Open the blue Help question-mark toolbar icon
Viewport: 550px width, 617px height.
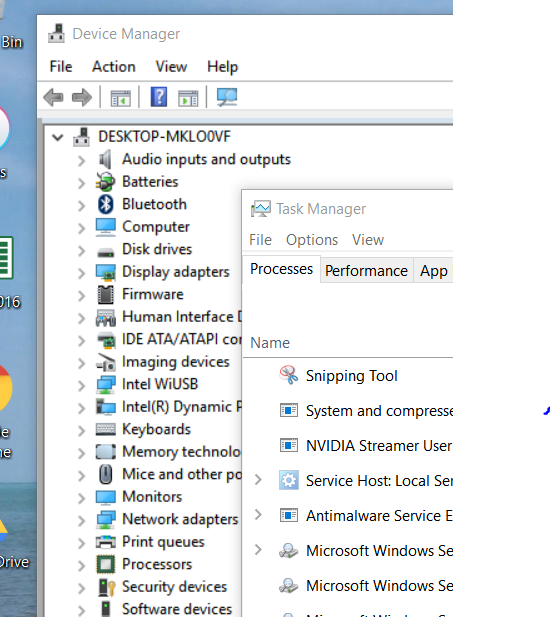pyautogui.click(x=159, y=97)
